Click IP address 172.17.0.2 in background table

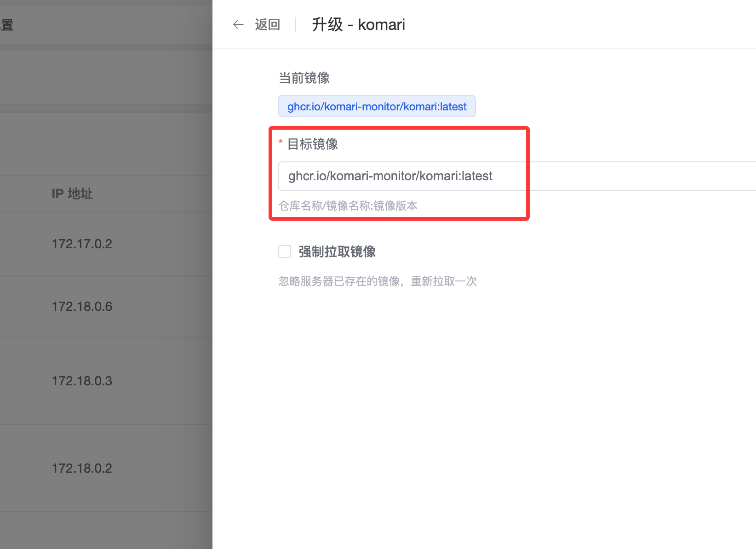(x=82, y=244)
